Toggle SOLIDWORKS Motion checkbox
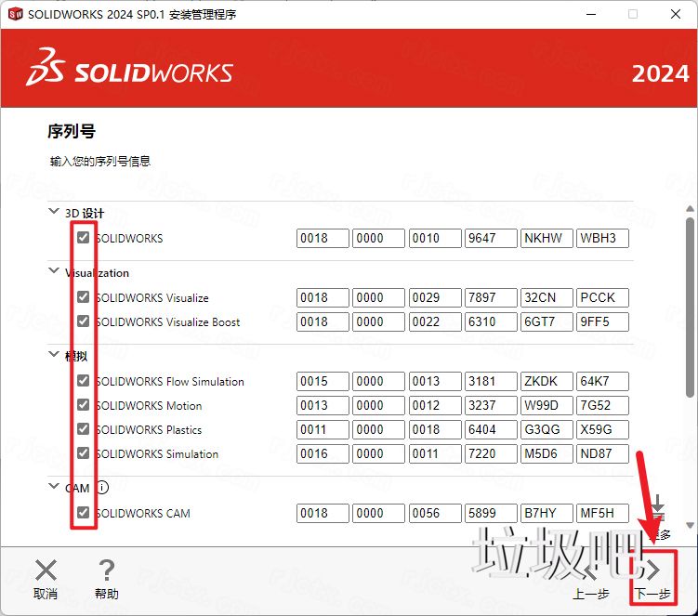 tap(84, 404)
